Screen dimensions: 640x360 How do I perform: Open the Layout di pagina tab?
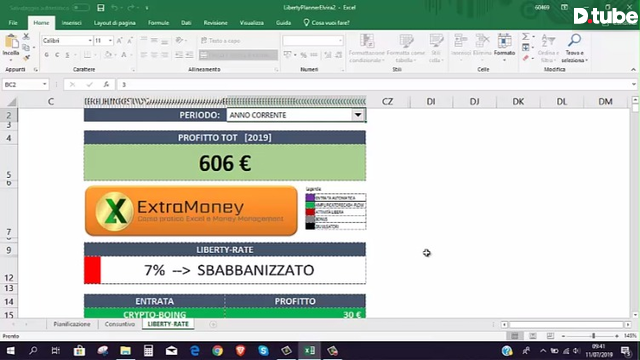[115, 23]
